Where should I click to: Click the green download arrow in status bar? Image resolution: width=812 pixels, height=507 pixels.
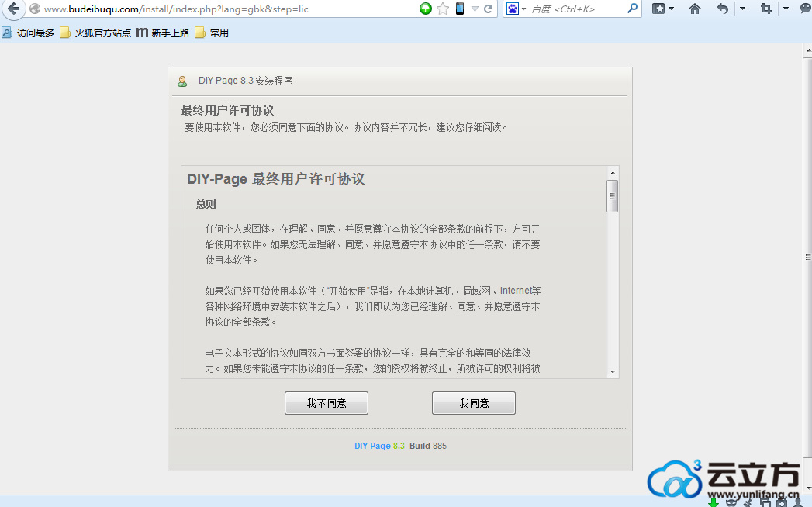(x=714, y=503)
